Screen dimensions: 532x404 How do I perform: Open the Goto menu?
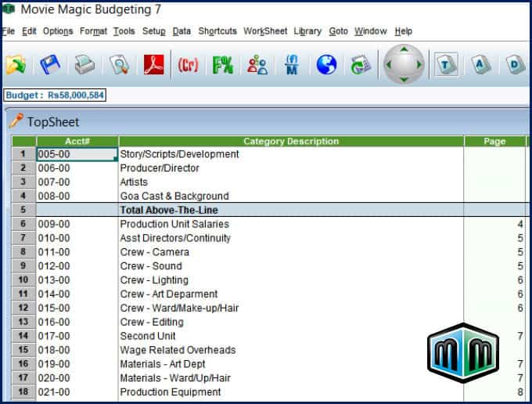coord(338,31)
